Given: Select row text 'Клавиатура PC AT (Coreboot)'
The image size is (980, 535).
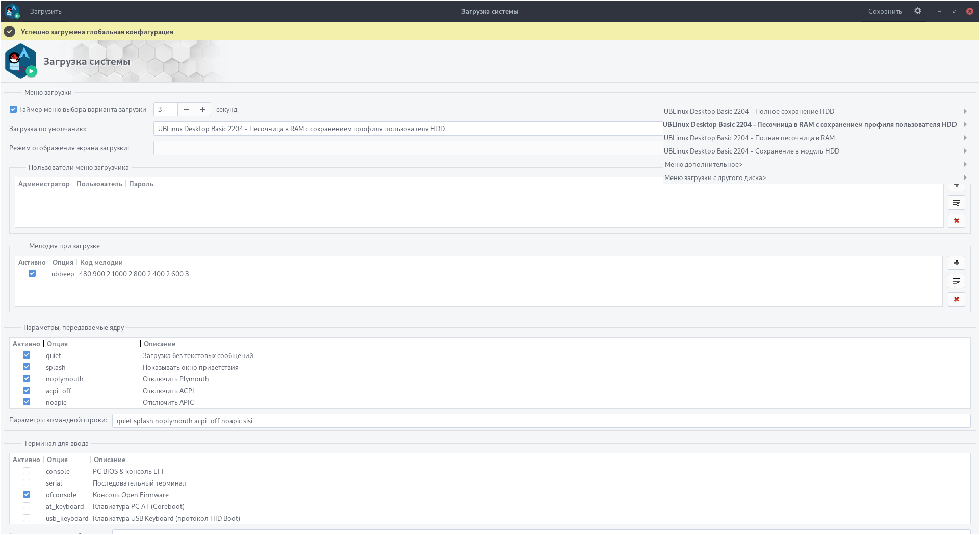Looking at the screenshot, I should (139, 506).
